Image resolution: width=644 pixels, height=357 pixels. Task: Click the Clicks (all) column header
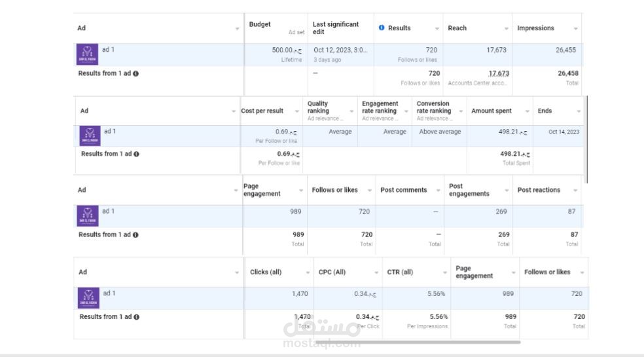(266, 272)
